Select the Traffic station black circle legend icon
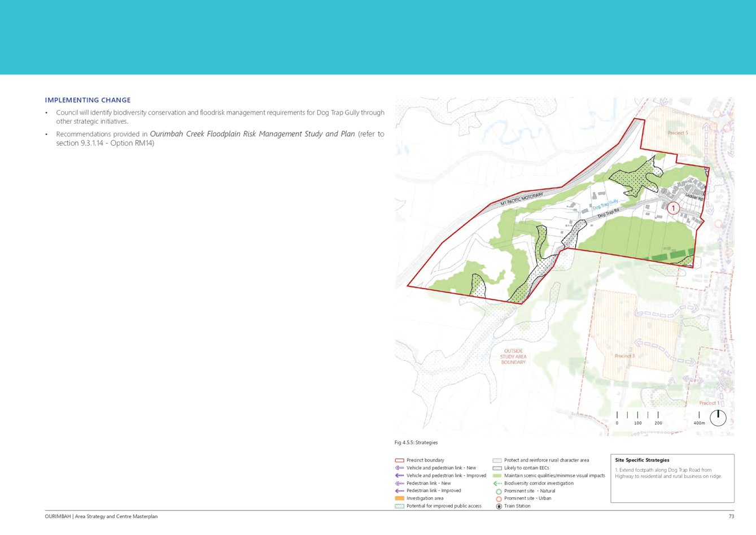Image resolution: width=756 pixels, height=535 pixels. pos(498,506)
